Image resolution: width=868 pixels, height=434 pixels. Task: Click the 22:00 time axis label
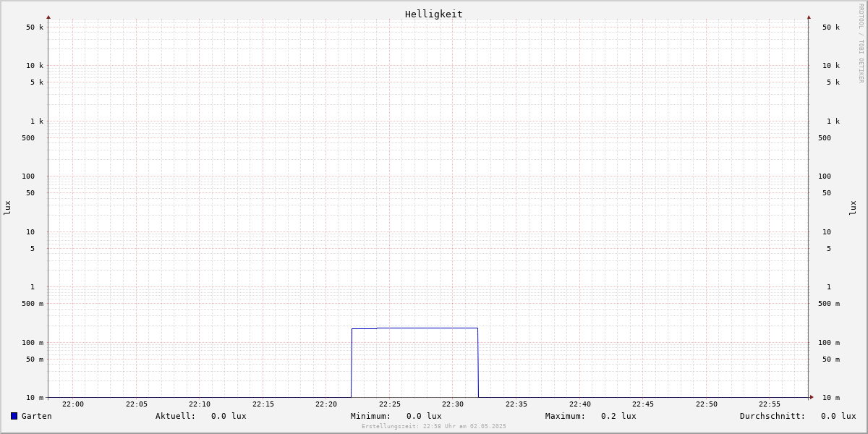[73, 404]
